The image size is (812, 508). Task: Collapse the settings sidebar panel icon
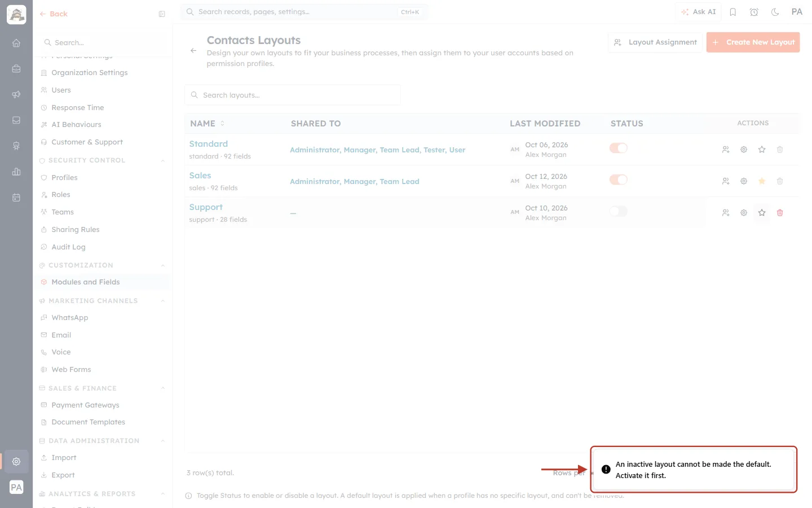tap(162, 14)
